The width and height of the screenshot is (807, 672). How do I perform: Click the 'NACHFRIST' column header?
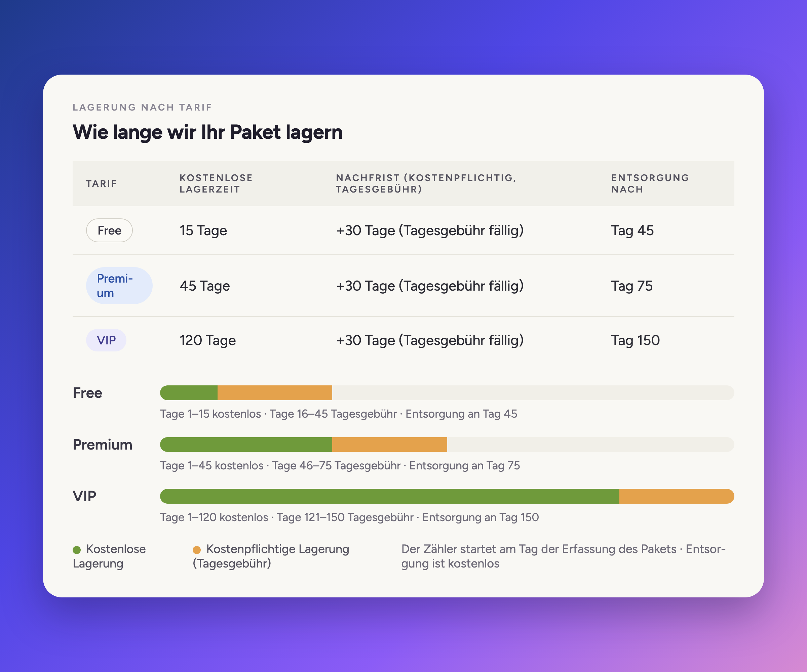click(x=426, y=183)
